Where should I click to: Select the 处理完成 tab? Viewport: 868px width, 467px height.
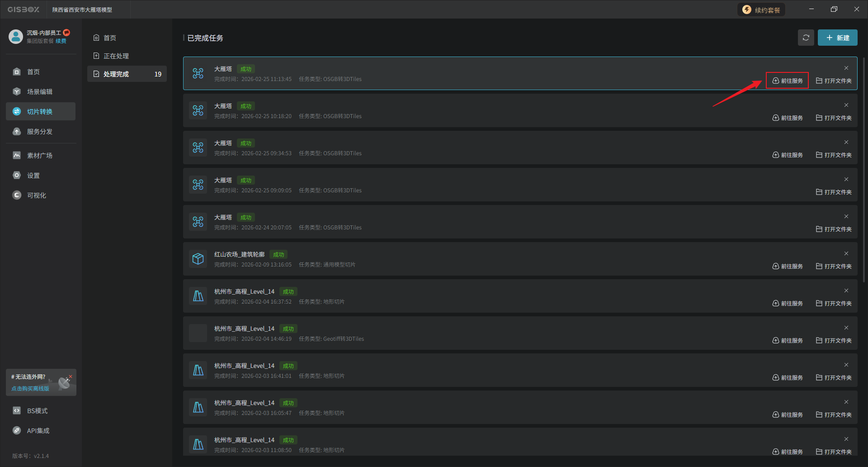(116, 74)
